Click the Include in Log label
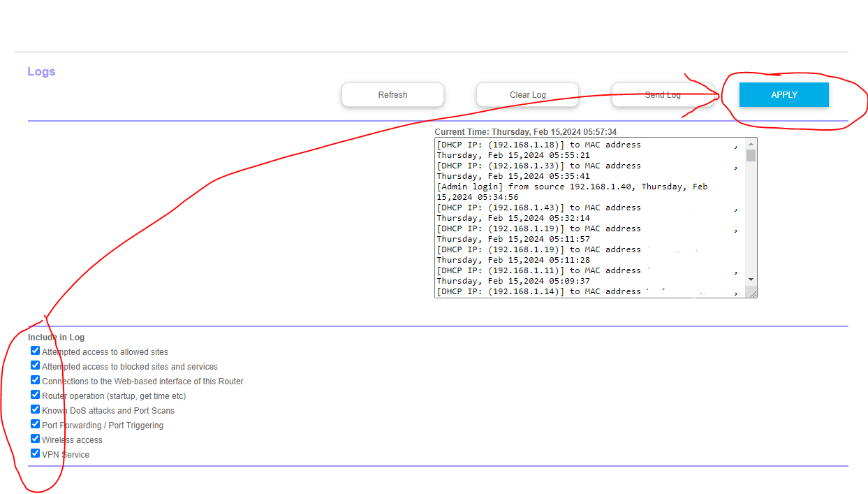 [x=56, y=337]
